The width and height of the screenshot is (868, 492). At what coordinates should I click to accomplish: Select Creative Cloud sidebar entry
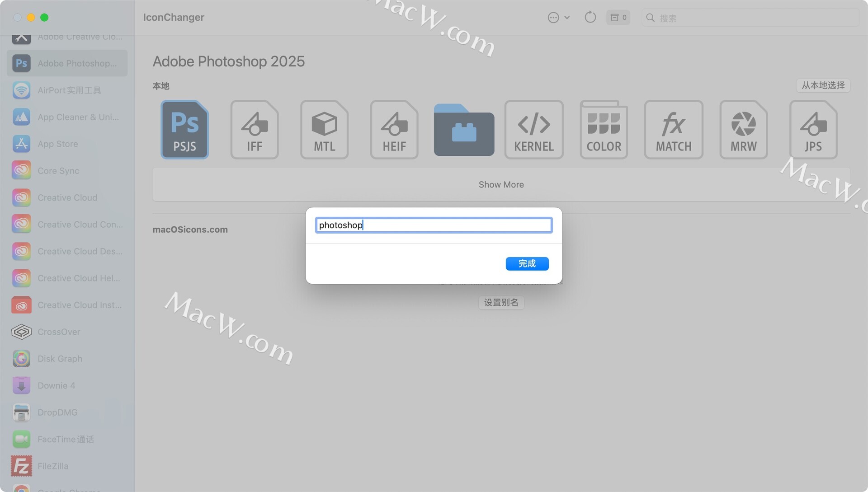pyautogui.click(x=67, y=197)
